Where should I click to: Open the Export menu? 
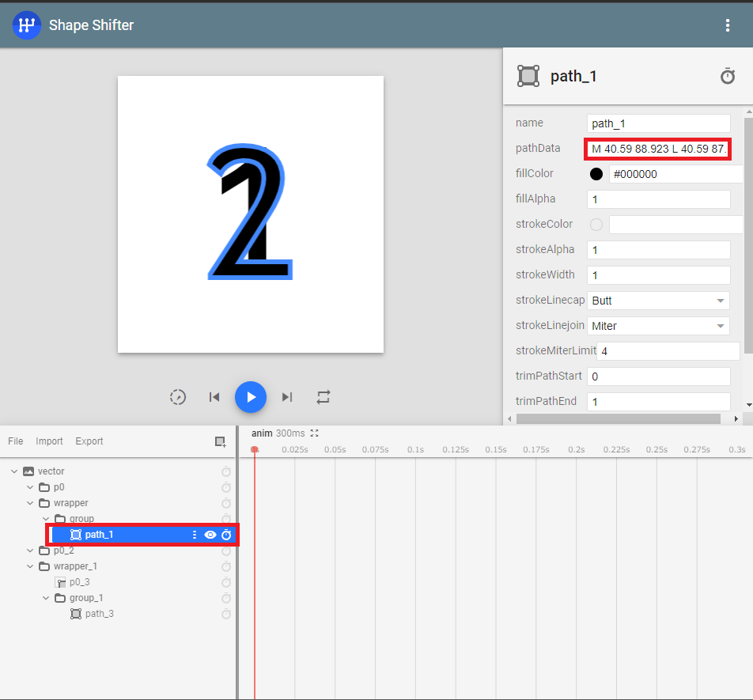pyautogui.click(x=89, y=441)
